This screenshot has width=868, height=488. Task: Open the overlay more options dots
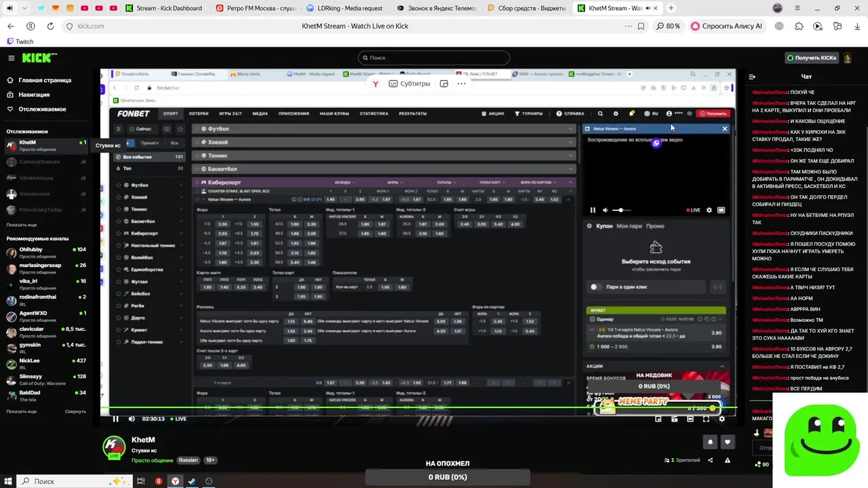coord(461,83)
